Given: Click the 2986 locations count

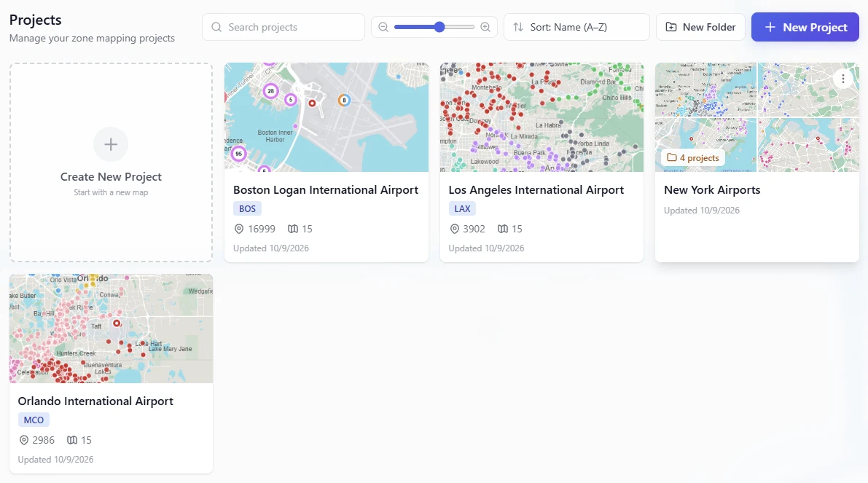Looking at the screenshot, I should click(x=43, y=441).
